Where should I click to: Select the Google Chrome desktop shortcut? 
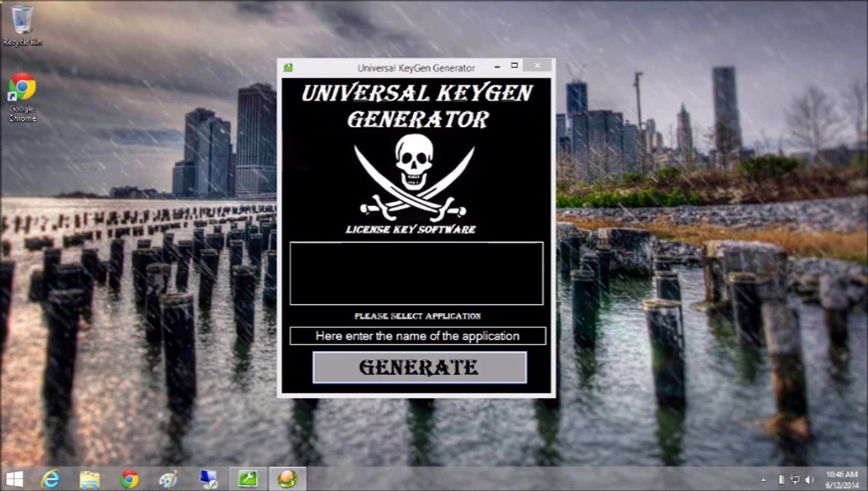pyautogui.click(x=23, y=98)
